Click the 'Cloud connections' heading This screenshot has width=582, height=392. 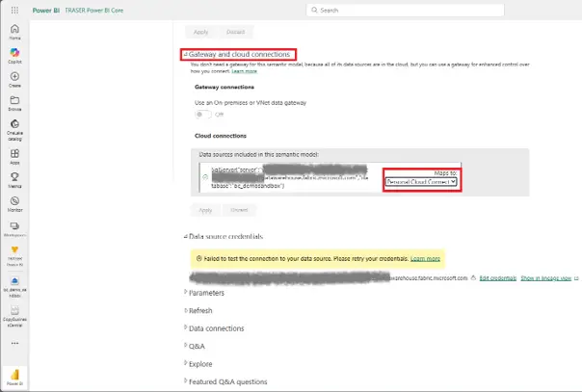pos(221,136)
